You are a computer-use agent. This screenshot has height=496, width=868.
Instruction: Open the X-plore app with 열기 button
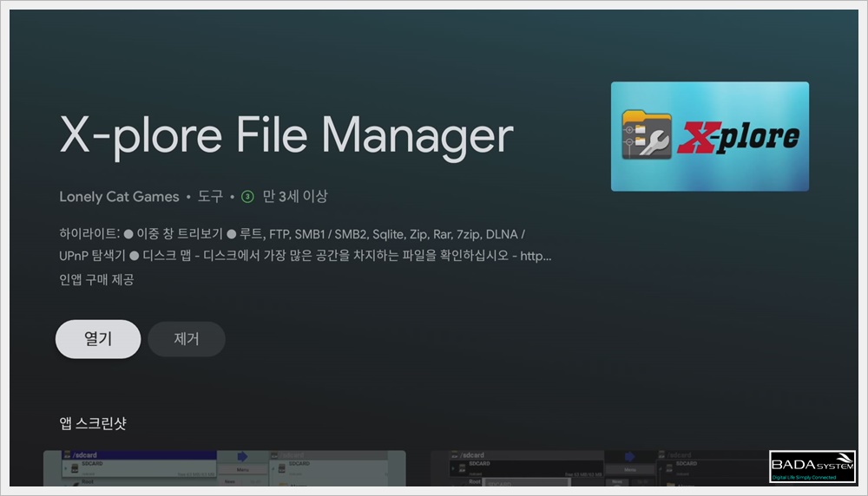coord(98,339)
